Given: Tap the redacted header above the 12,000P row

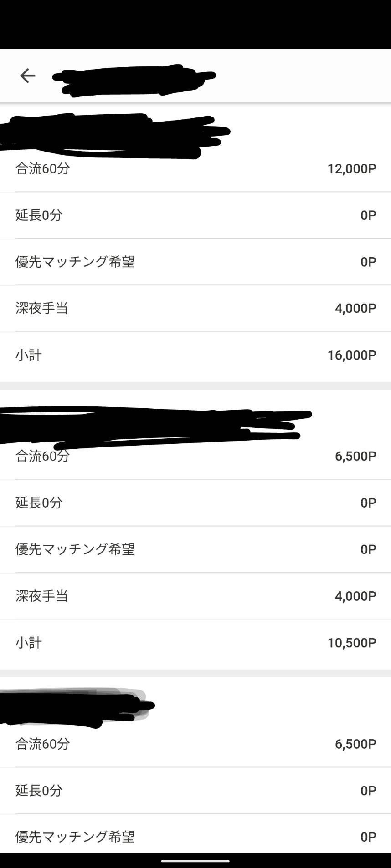Looking at the screenshot, I should [109, 134].
